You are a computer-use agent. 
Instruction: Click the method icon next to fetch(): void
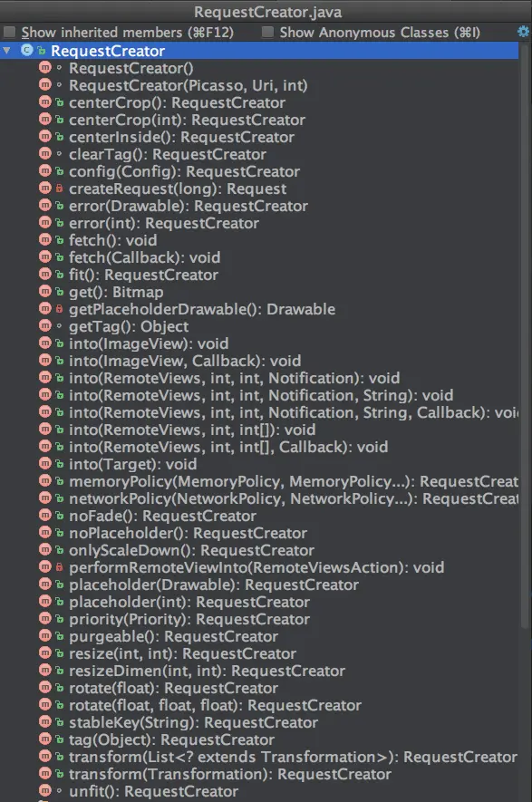tap(45, 240)
